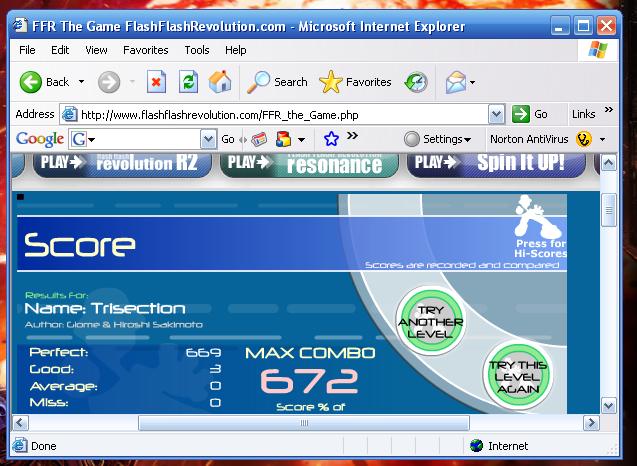Open the Back button history arrow

(82, 82)
